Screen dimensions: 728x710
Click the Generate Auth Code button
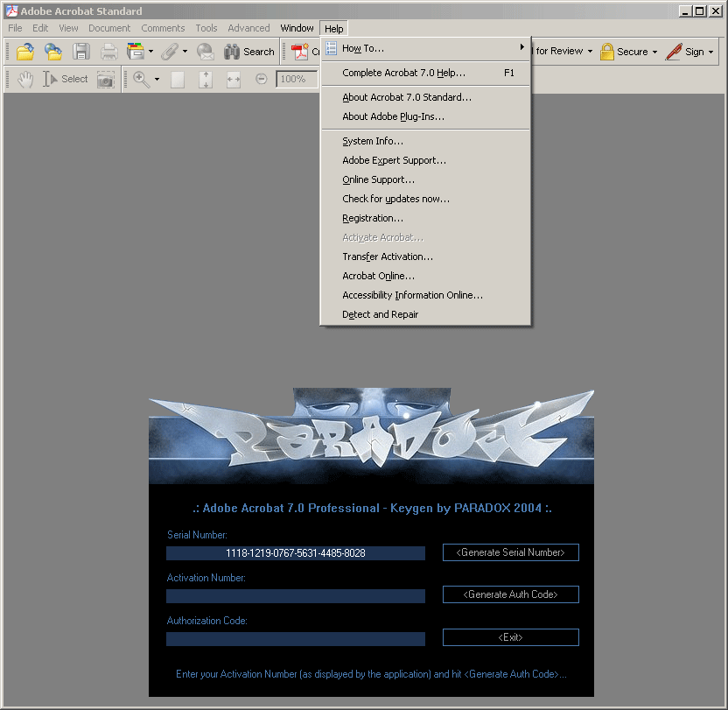(511, 594)
